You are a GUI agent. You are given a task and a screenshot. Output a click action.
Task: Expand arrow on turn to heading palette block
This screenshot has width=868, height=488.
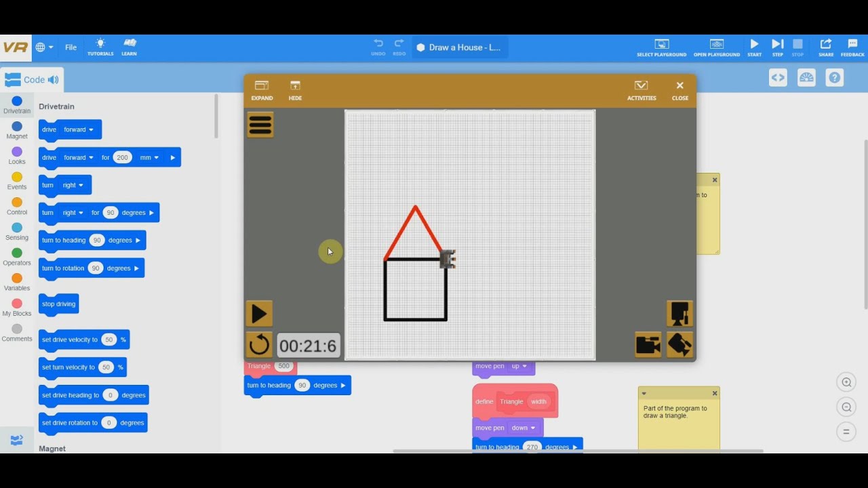(x=138, y=240)
